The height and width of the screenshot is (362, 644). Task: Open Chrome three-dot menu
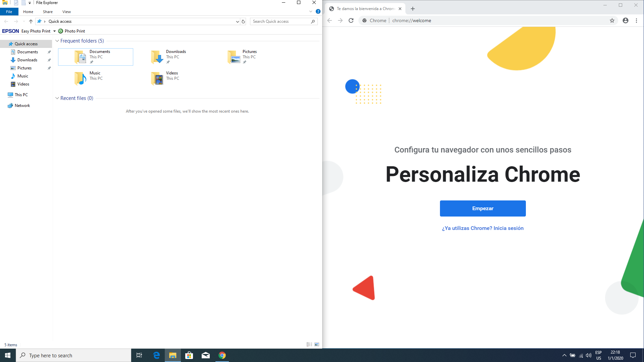pos(636,20)
